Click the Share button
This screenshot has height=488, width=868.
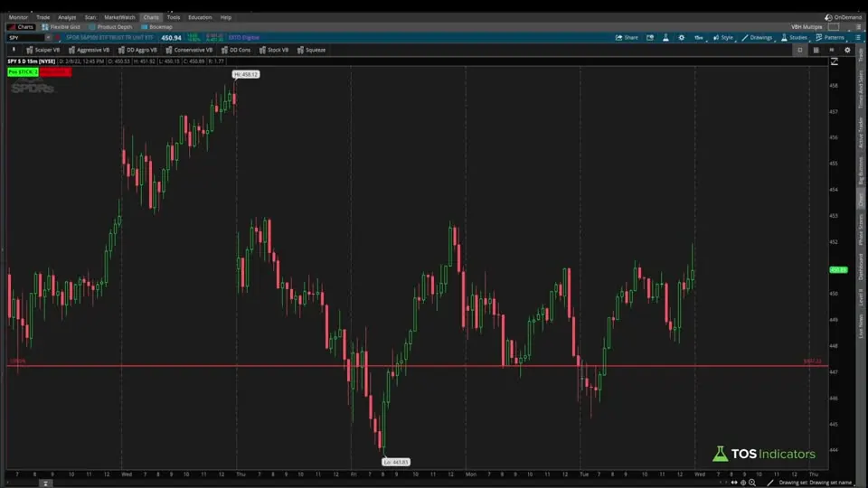click(627, 38)
